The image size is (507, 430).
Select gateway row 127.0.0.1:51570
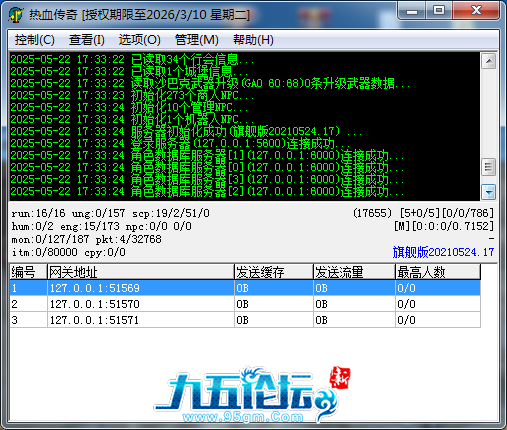coord(245,304)
